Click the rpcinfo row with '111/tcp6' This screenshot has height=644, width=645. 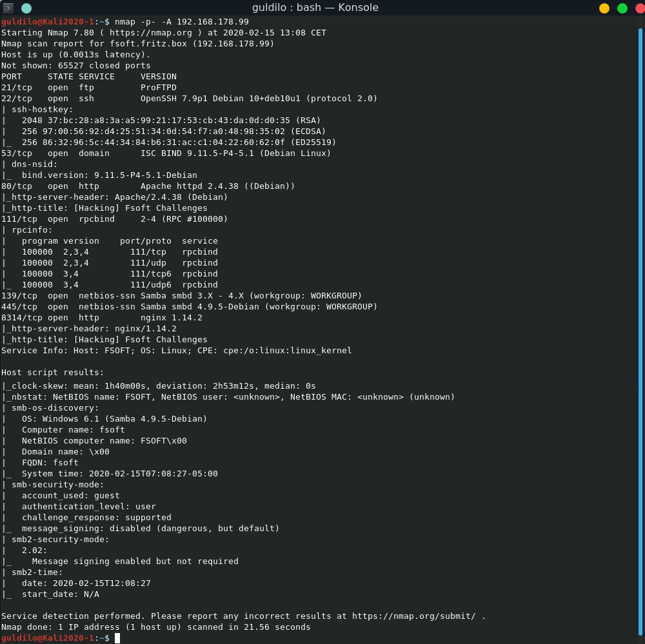[120, 274]
